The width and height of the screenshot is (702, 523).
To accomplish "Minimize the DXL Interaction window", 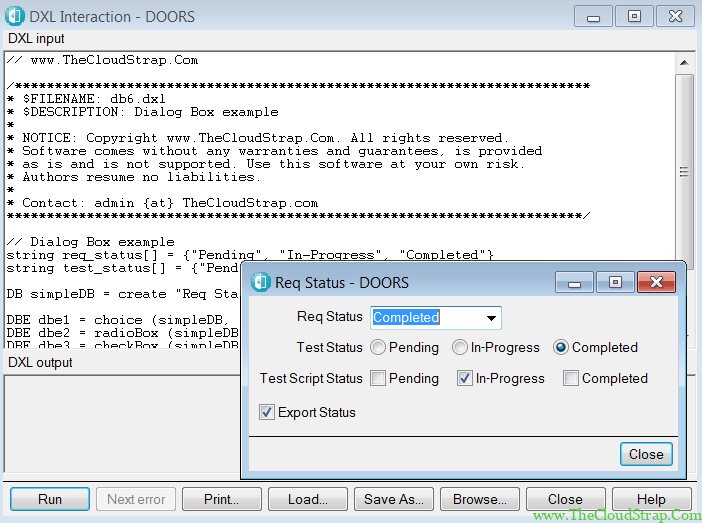I will (x=593, y=17).
